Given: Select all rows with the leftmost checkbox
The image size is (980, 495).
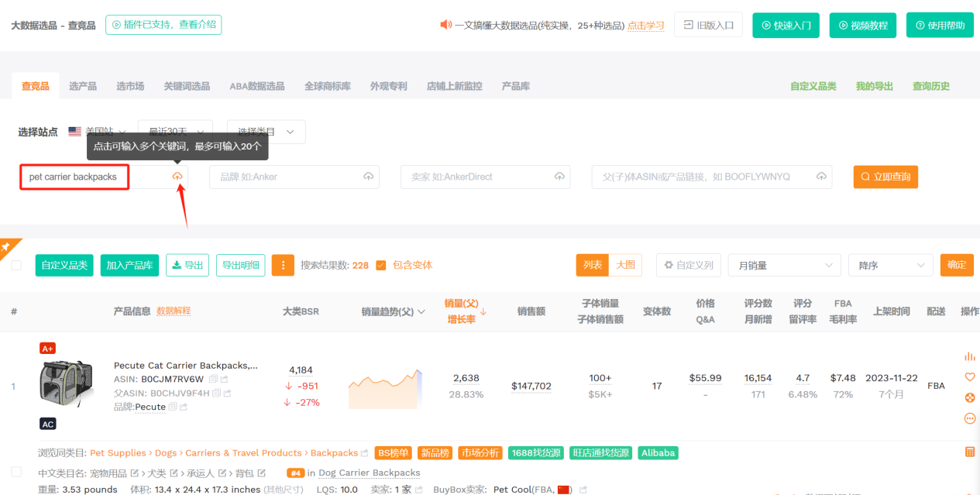Looking at the screenshot, I should pyautogui.click(x=15, y=264).
